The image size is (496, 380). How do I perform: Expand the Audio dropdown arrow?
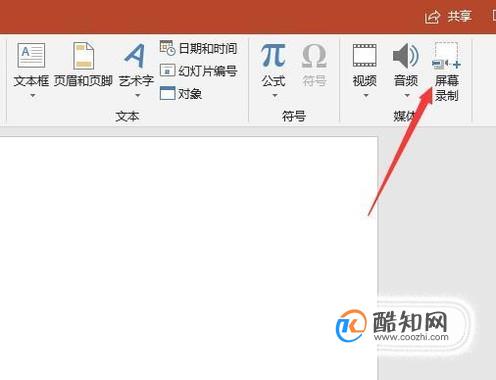407,96
